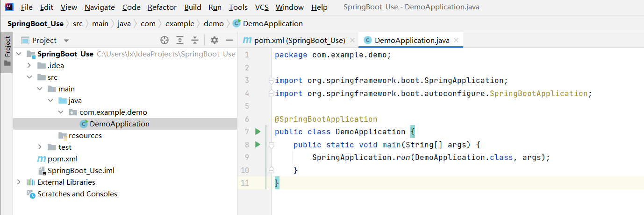Fold the main method on line 8
Screen dimensions: 644x215
(271, 145)
